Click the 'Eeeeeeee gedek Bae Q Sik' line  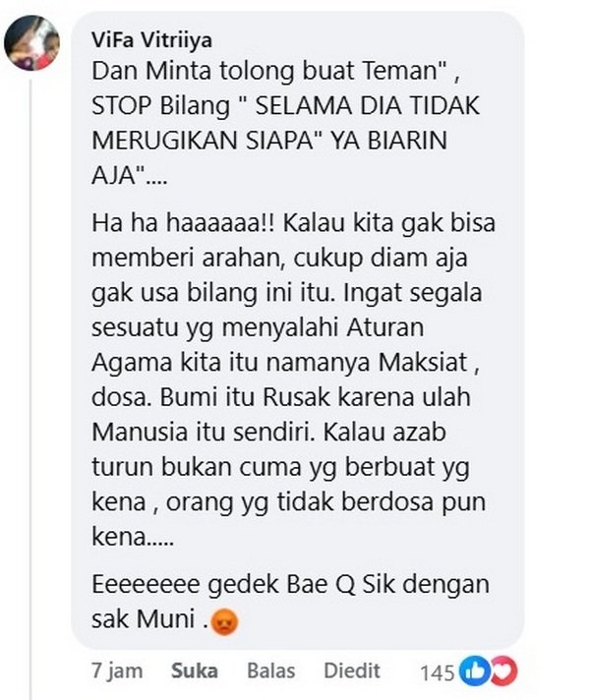[290, 585]
